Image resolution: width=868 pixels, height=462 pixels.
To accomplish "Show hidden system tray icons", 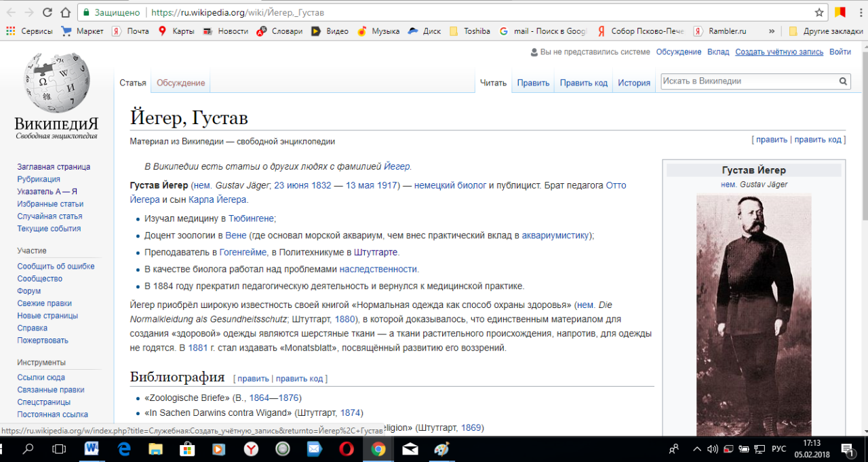I will (696, 449).
